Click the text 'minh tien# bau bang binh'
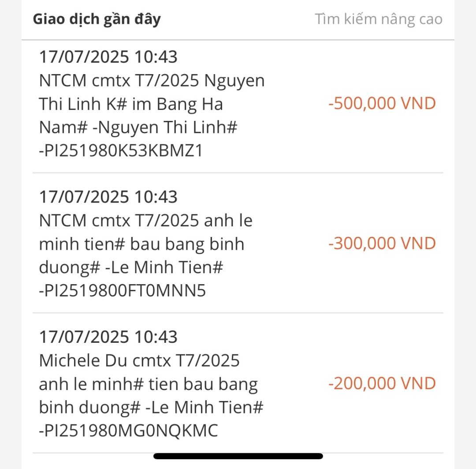 coord(141,244)
